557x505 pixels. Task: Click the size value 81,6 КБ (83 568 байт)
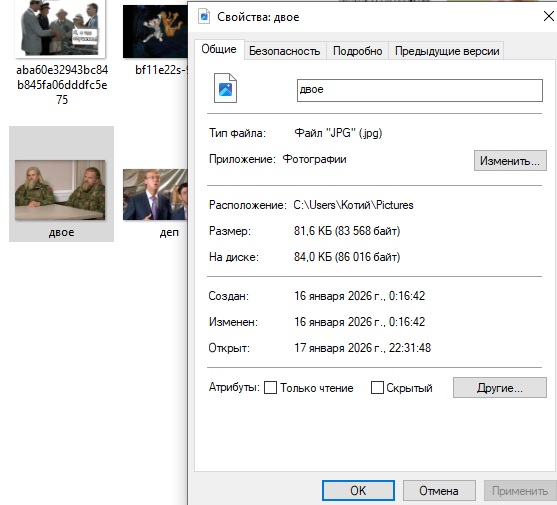click(x=347, y=231)
